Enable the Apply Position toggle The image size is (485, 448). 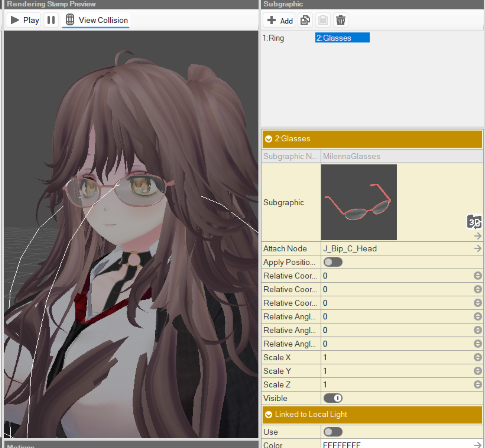point(333,262)
